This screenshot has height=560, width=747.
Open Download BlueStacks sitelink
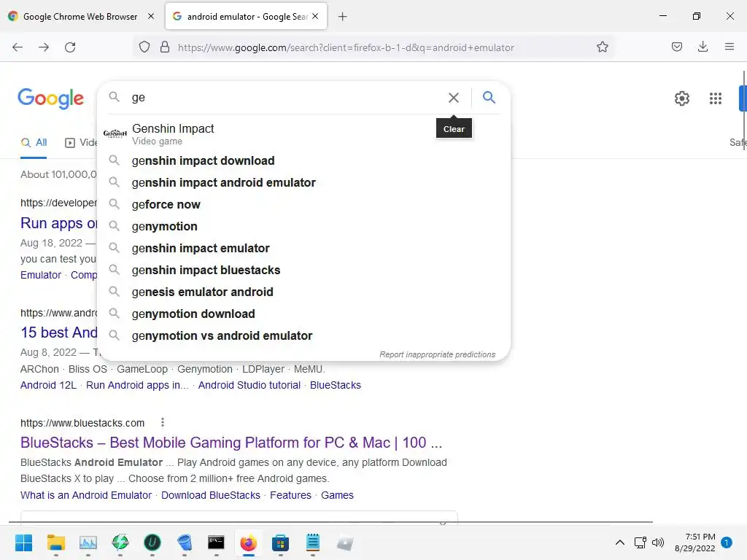[x=211, y=495]
